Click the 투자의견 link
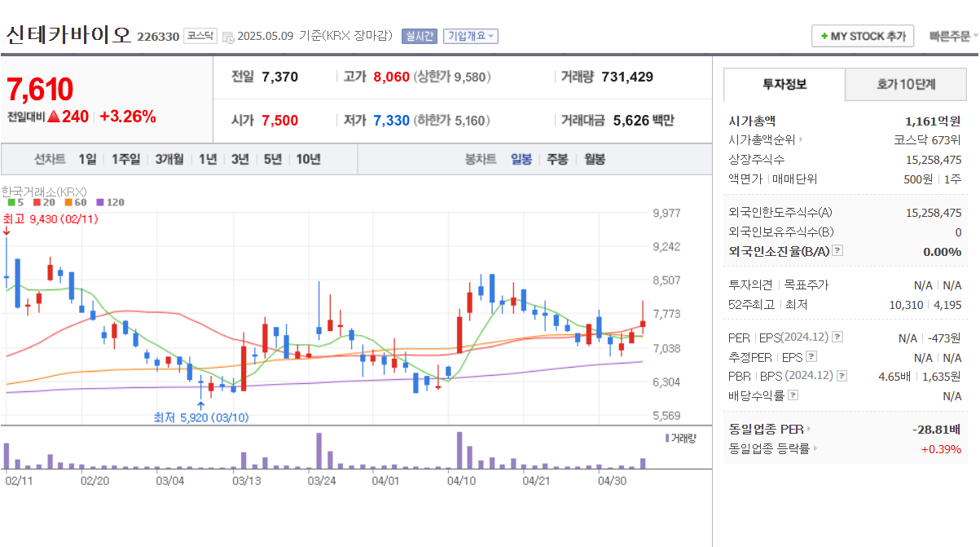 coord(749,285)
